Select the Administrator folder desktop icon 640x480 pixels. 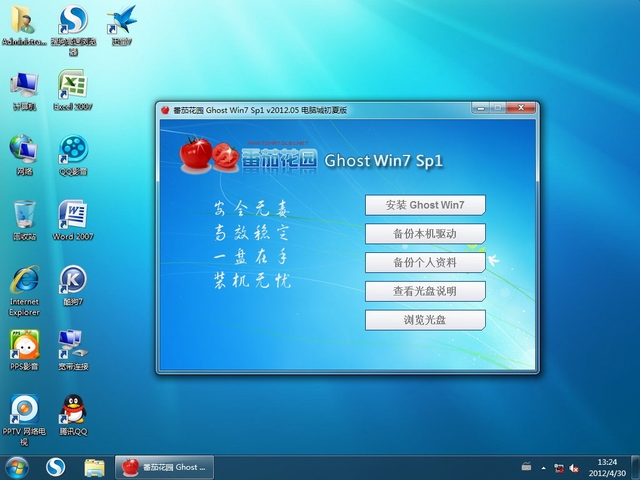click(24, 25)
